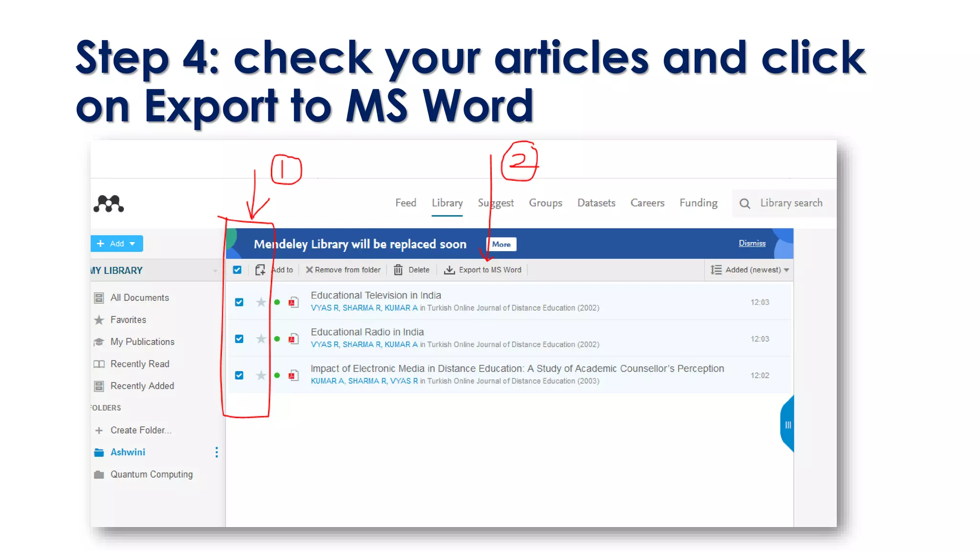Screen dimensions: 980x551
Task: Select My Publications in sidebar
Action: point(142,342)
